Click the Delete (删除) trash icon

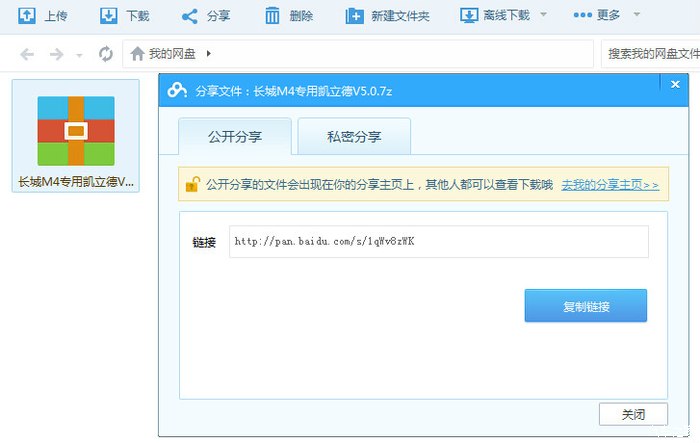[x=272, y=15]
